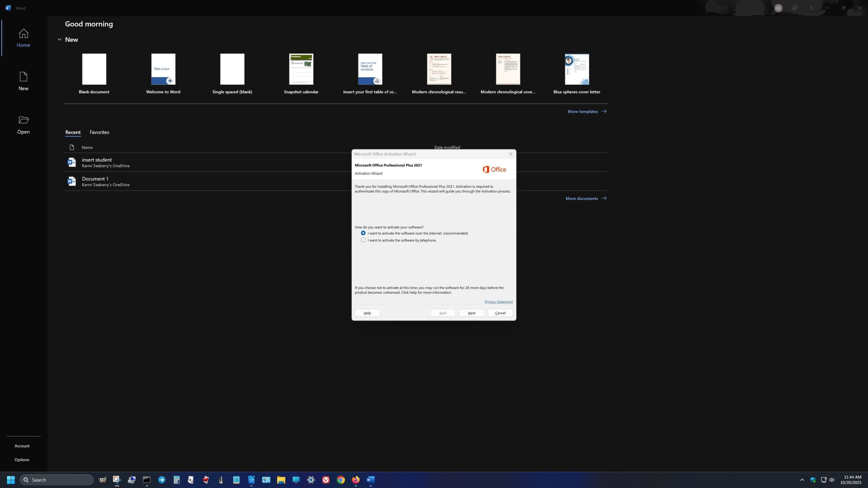Collapse the New templates section
868x488 pixels.
pyautogui.click(x=59, y=40)
